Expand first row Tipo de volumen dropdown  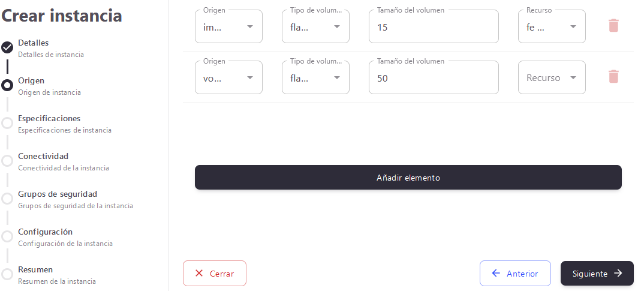315,26
